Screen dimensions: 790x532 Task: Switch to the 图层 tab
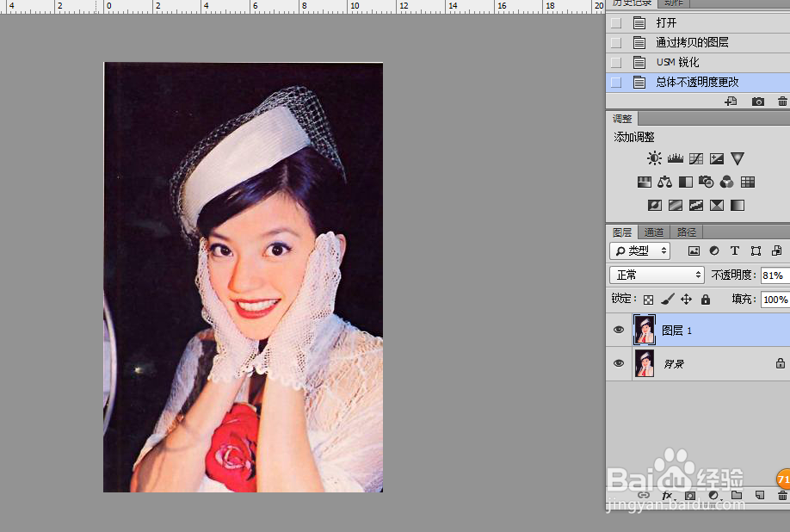tap(621, 232)
